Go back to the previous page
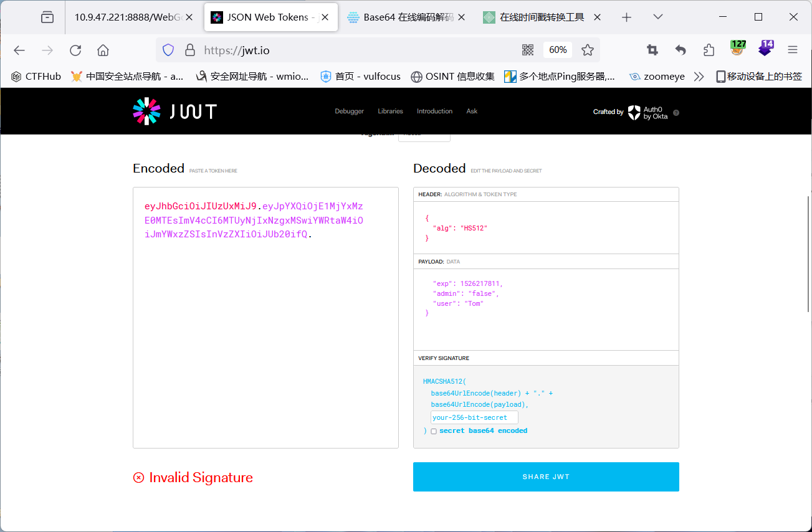The width and height of the screenshot is (812, 532). (x=19, y=50)
